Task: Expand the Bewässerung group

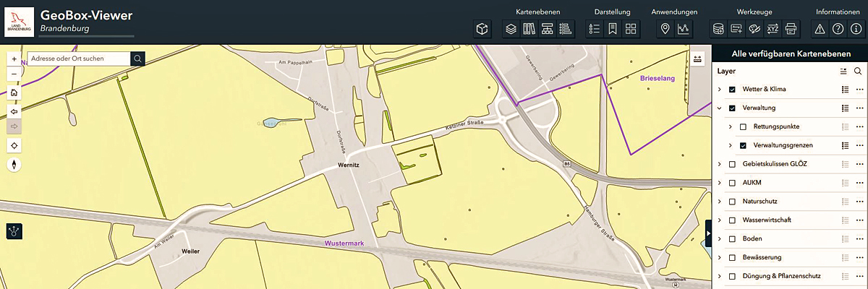Action: coord(720,257)
